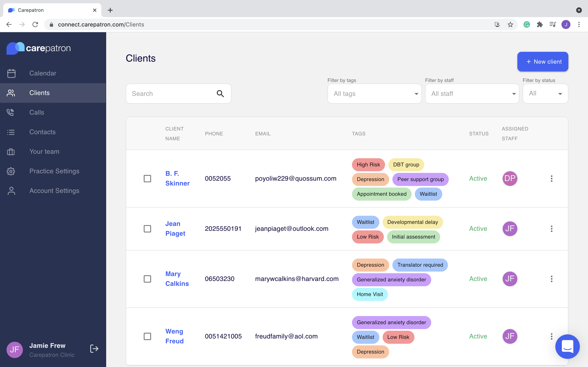Click the High Risk red tag
Image resolution: width=588 pixels, height=367 pixels.
click(368, 165)
